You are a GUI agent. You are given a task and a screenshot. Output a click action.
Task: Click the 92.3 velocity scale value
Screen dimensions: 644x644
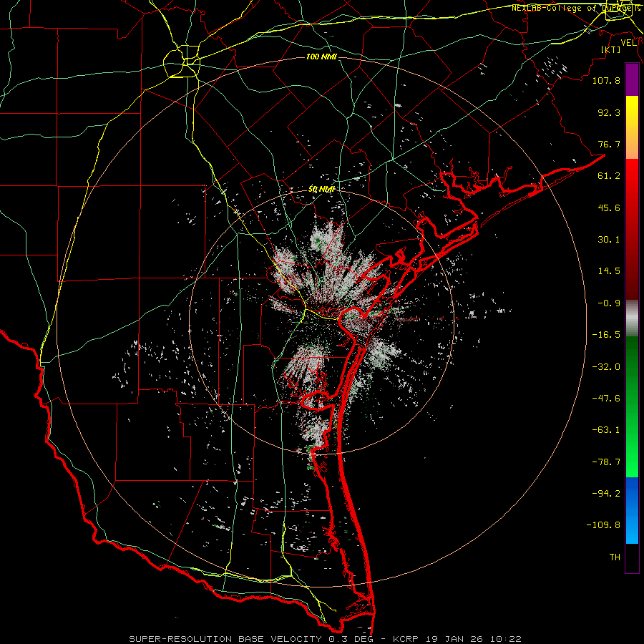pos(609,112)
